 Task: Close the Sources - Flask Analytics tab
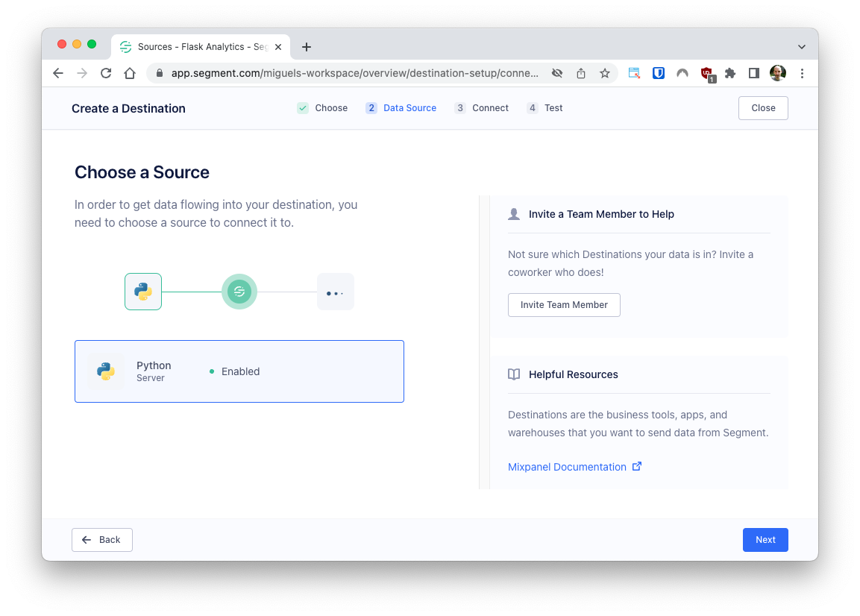coord(278,47)
